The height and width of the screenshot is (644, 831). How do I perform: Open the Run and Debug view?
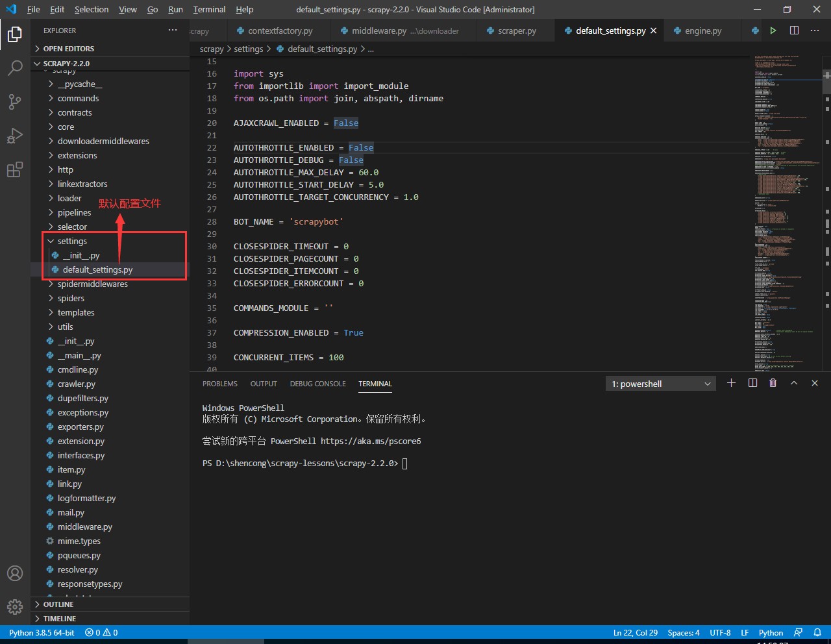(x=15, y=136)
